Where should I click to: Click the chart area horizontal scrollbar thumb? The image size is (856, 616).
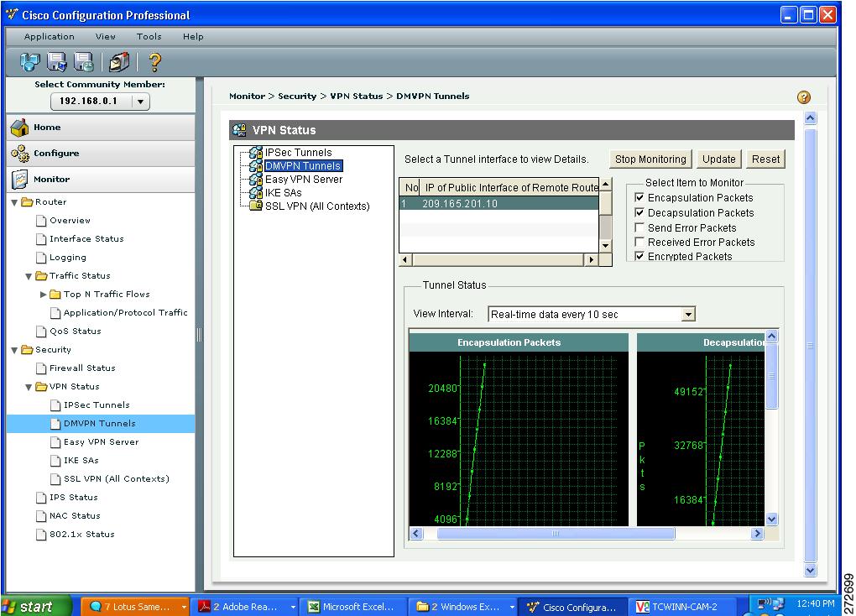(556, 534)
